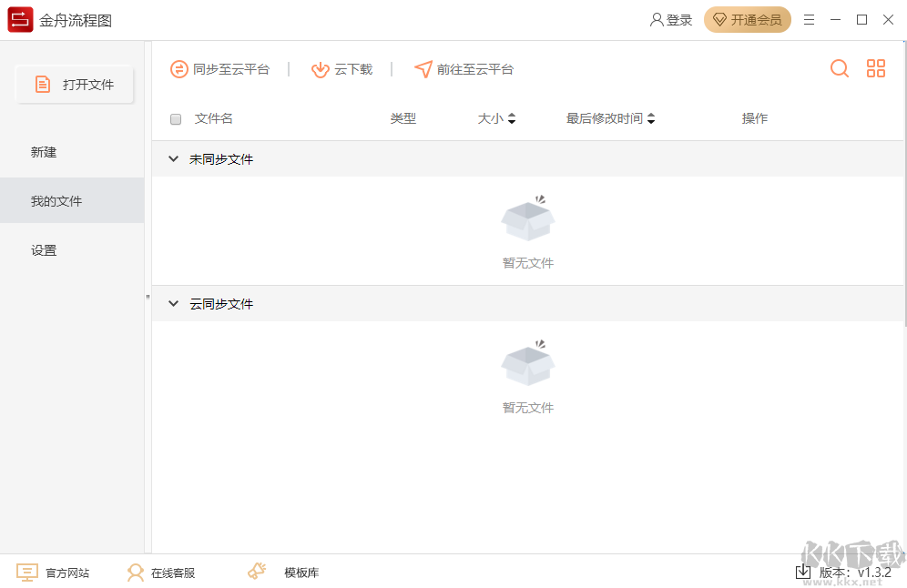Click the 在线客服 customer service icon
Screen dimensions: 907x588
coord(135,572)
